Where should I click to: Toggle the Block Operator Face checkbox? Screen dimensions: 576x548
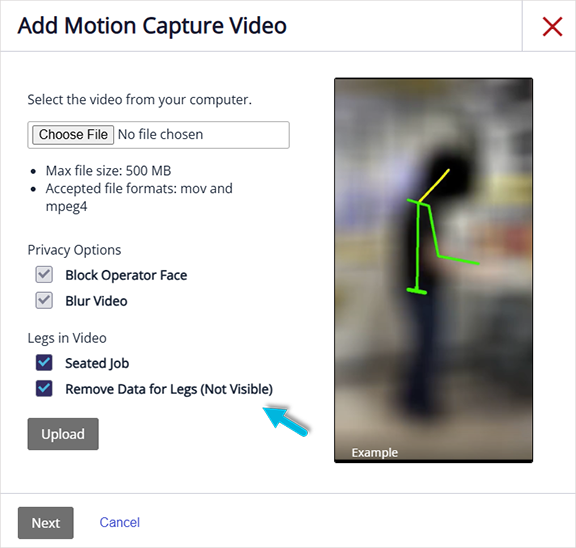pos(44,274)
